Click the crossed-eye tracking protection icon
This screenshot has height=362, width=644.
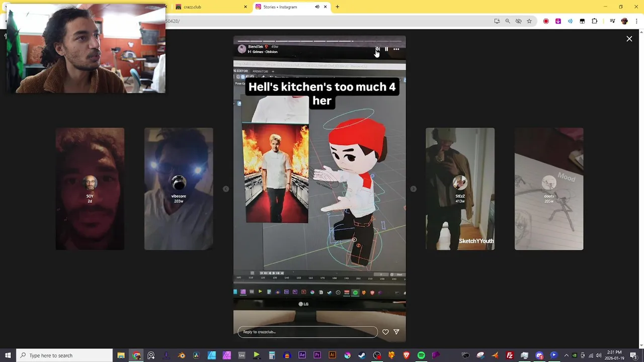(x=518, y=21)
